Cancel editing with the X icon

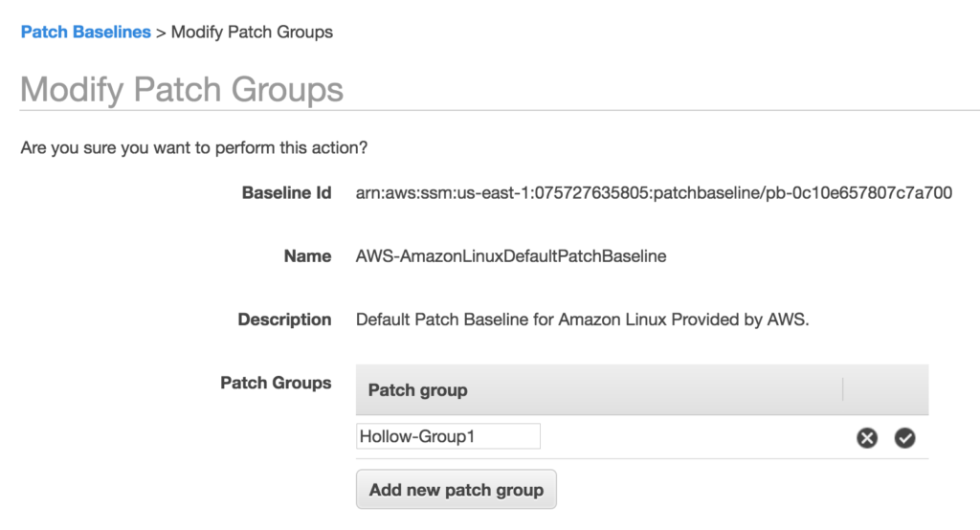[x=867, y=438]
